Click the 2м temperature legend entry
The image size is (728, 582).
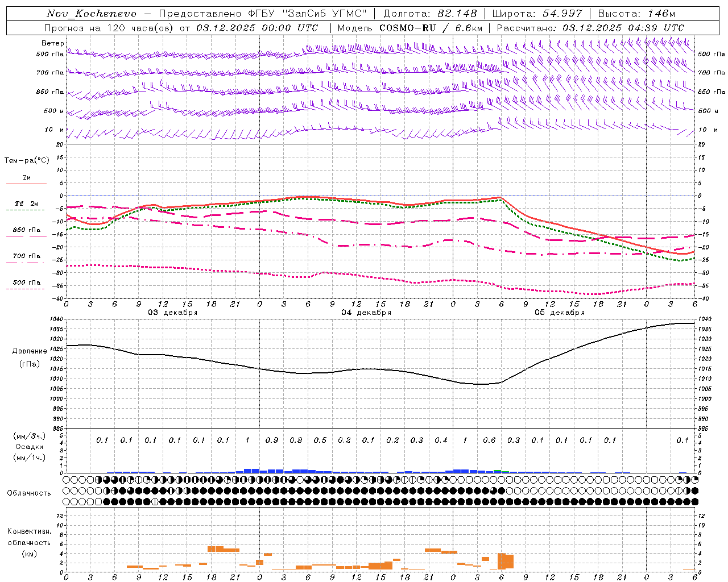click(27, 178)
